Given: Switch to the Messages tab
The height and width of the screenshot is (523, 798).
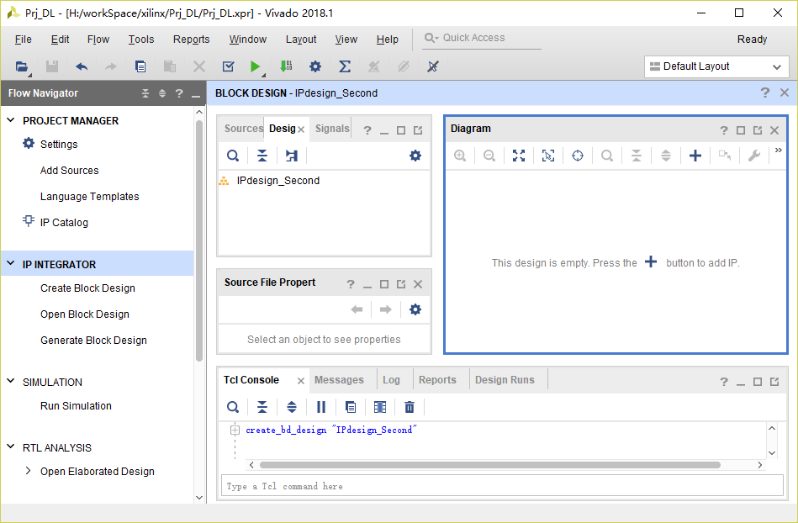Looking at the screenshot, I should [339, 380].
